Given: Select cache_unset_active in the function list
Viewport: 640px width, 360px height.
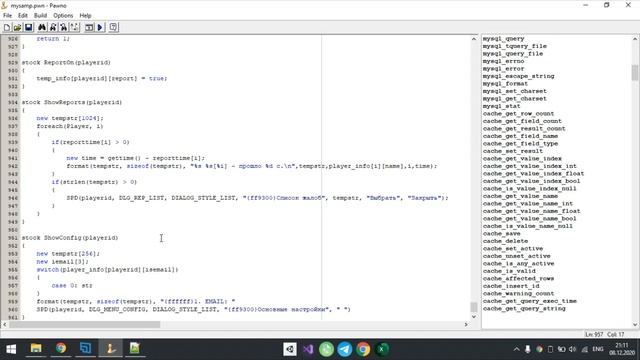Looking at the screenshot, I should 516,256.
